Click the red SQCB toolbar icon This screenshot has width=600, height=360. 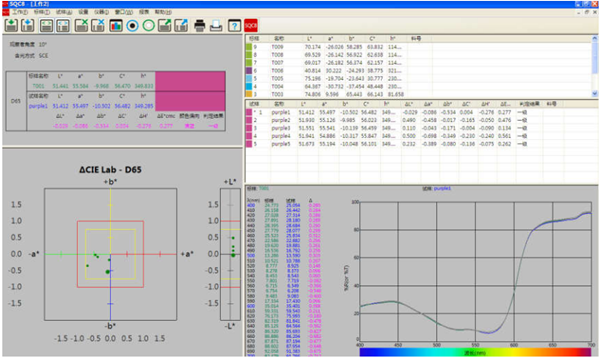251,26
